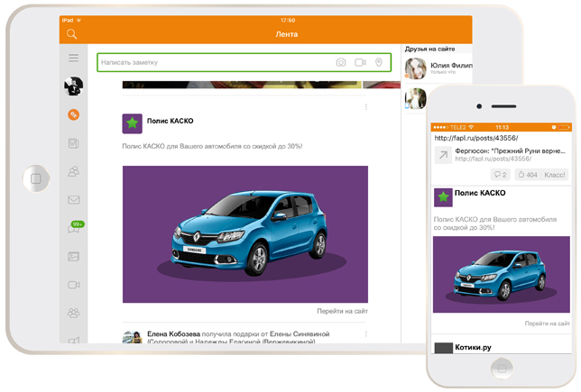This screenshot has width=581, height=392.
Task: Open second friend avatar in friends list
Action: click(415, 98)
